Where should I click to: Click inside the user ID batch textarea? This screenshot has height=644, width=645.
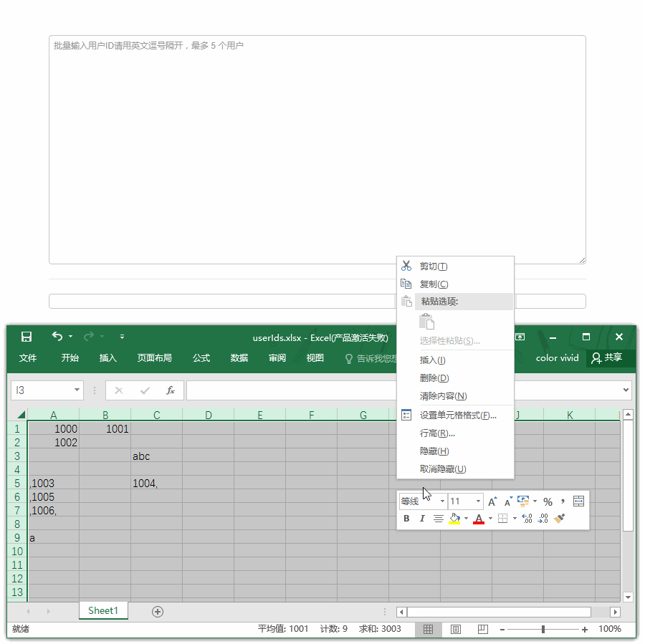pos(317,150)
